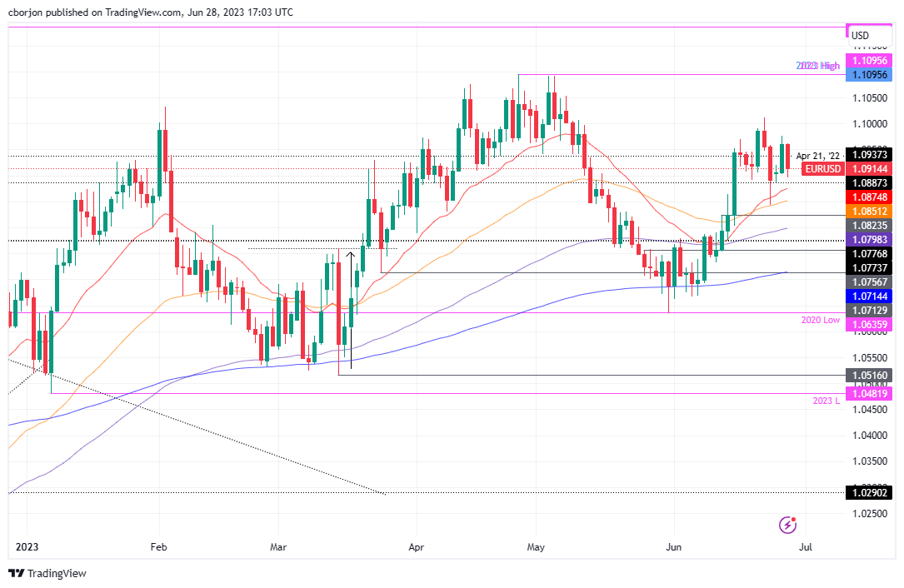This screenshot has height=588, width=904.
Task: Click the red EURUSD symbol label on price axis
Action: pos(821,169)
